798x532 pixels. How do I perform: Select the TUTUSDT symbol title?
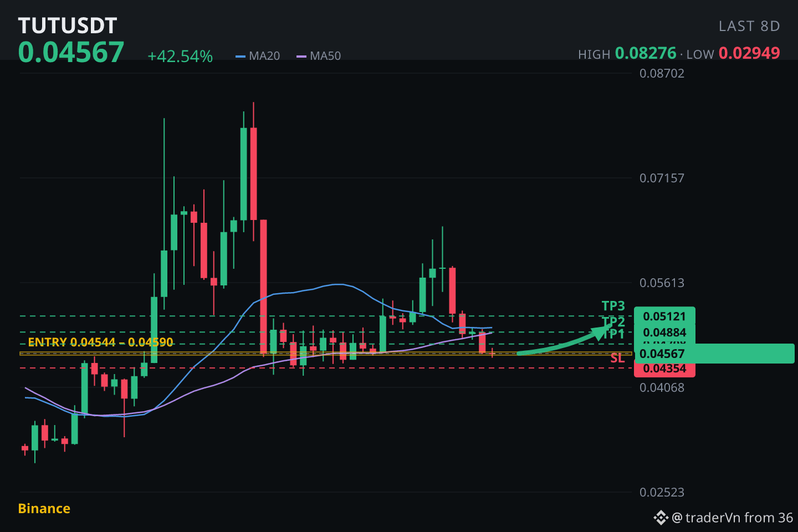pyautogui.click(x=68, y=25)
